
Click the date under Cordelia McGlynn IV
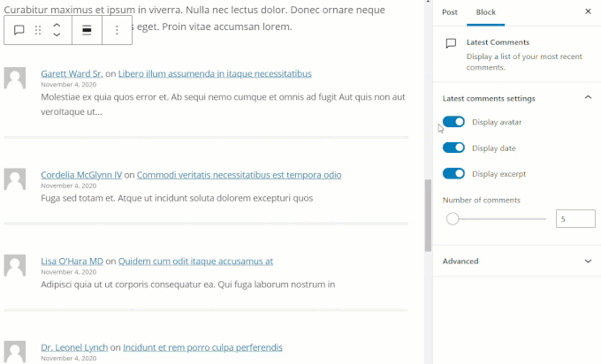point(69,186)
